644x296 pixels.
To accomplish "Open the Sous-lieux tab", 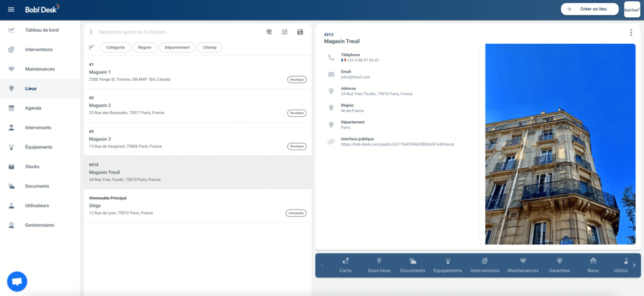I will (379, 266).
